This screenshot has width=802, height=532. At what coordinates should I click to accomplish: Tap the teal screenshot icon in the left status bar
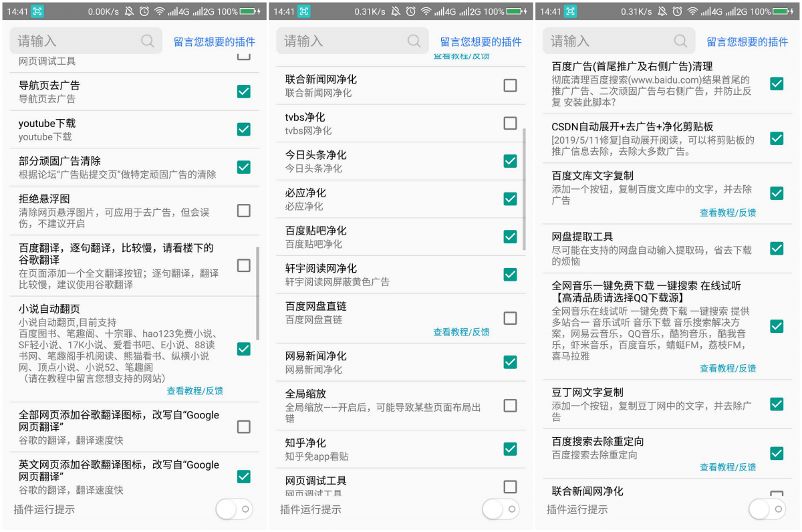coord(37,11)
